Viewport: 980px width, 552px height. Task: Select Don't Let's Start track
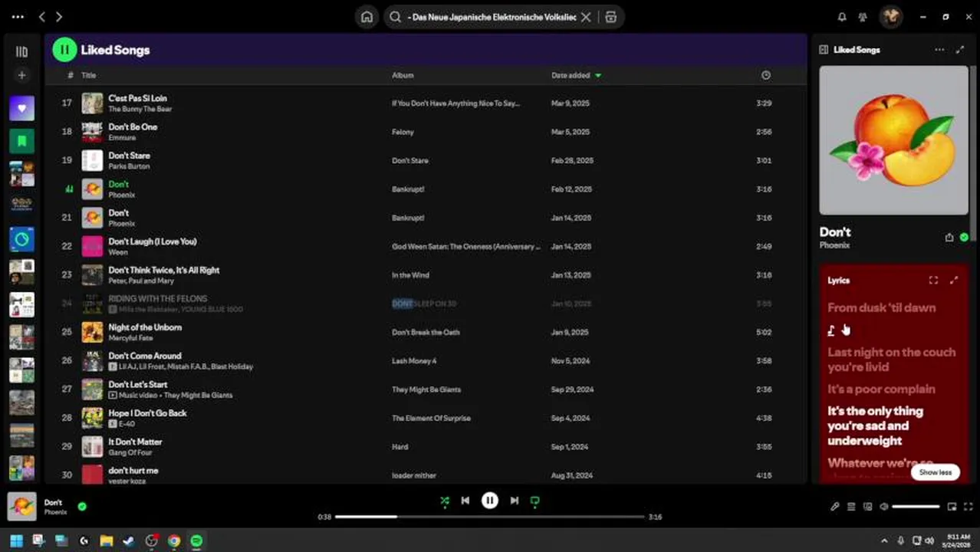[138, 385]
